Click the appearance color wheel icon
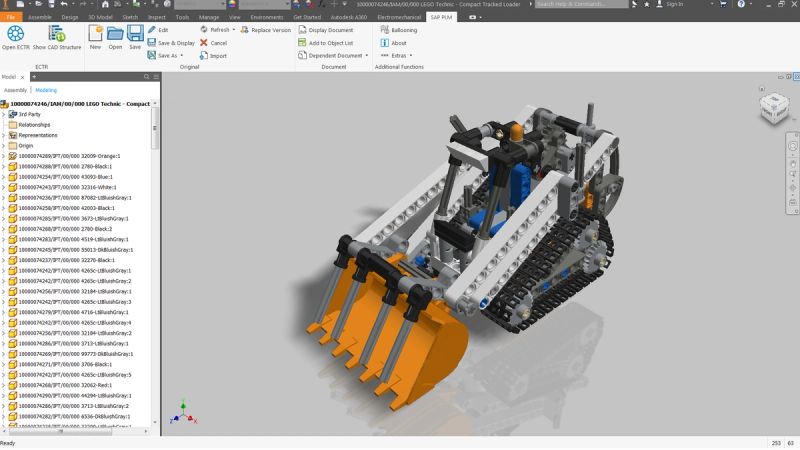 (232, 4)
